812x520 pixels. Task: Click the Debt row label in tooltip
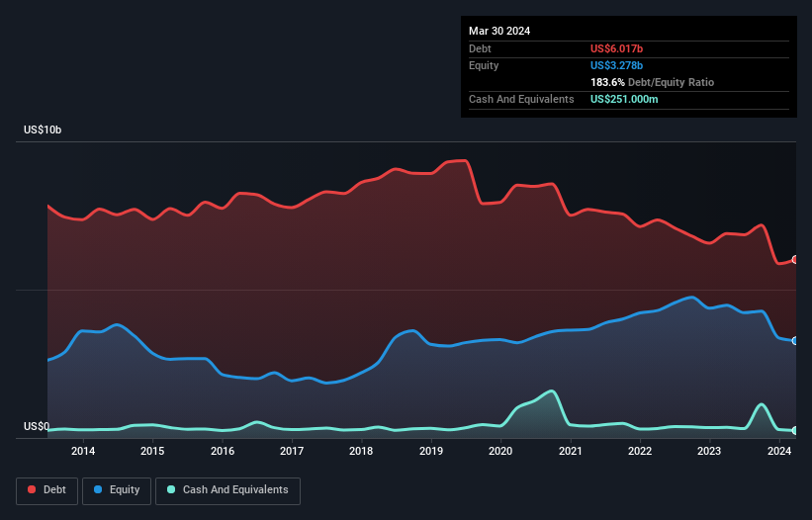480,48
